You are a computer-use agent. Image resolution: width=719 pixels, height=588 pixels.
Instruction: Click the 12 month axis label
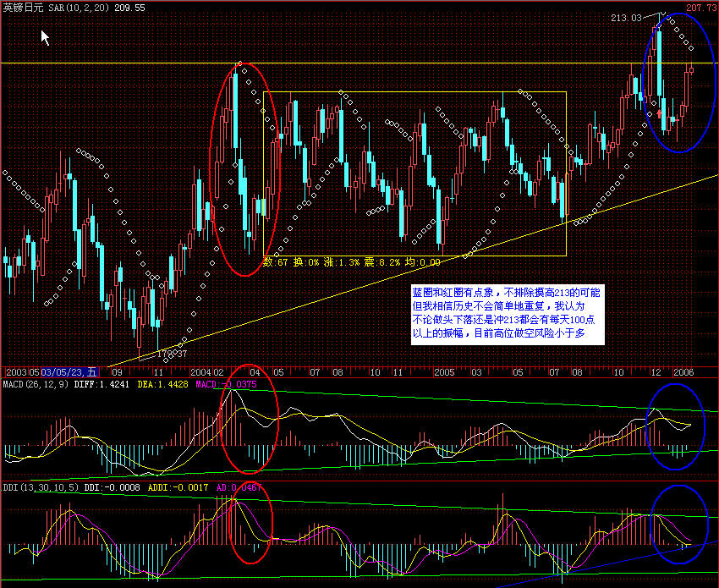pyautogui.click(x=656, y=372)
